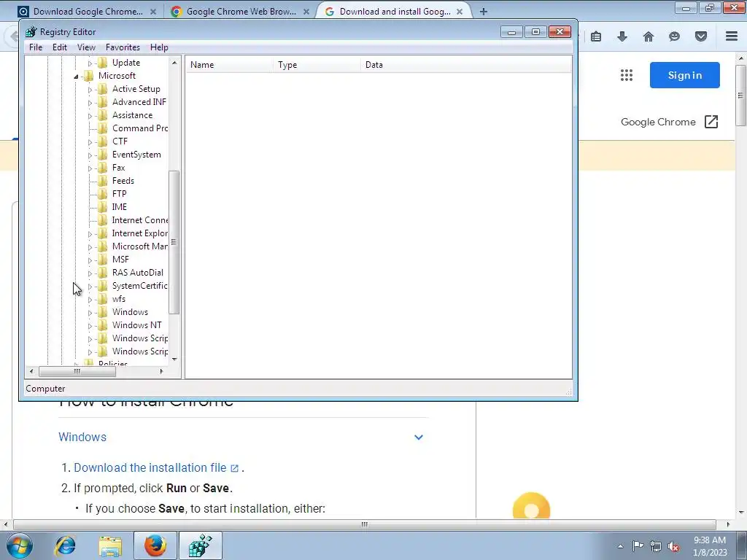The width and height of the screenshot is (747, 560).
Task: Expand the Assistance key arrow
Action: [x=90, y=116]
